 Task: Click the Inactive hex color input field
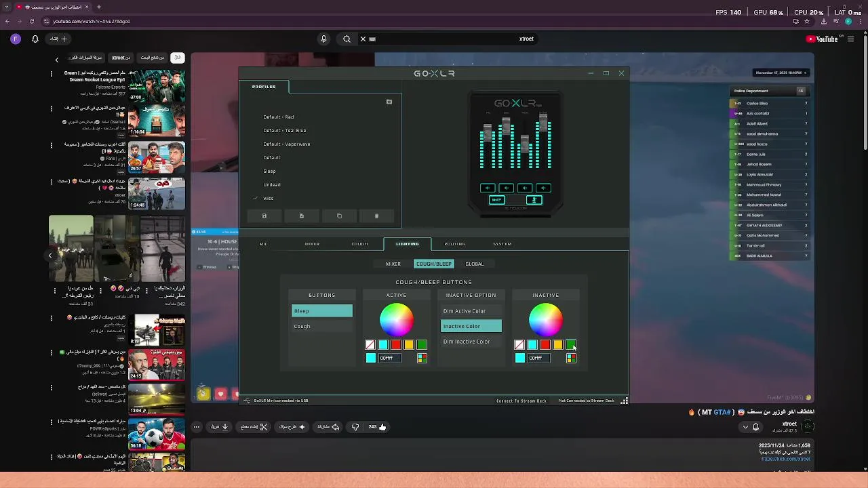coord(539,358)
